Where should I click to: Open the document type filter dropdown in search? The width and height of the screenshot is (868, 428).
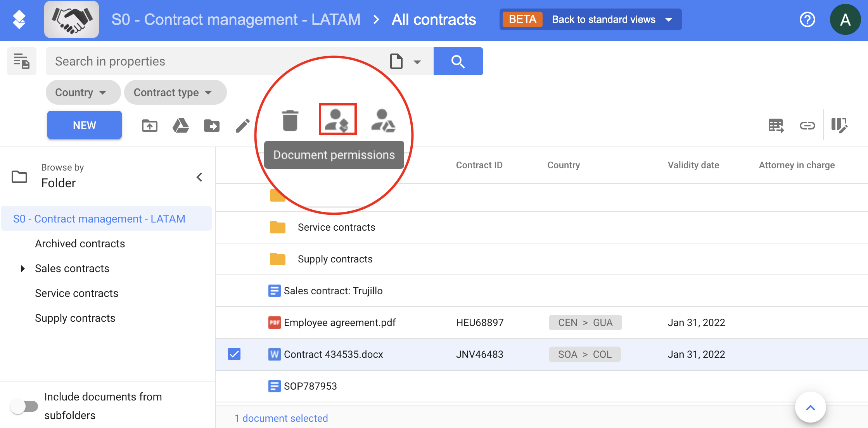point(405,62)
